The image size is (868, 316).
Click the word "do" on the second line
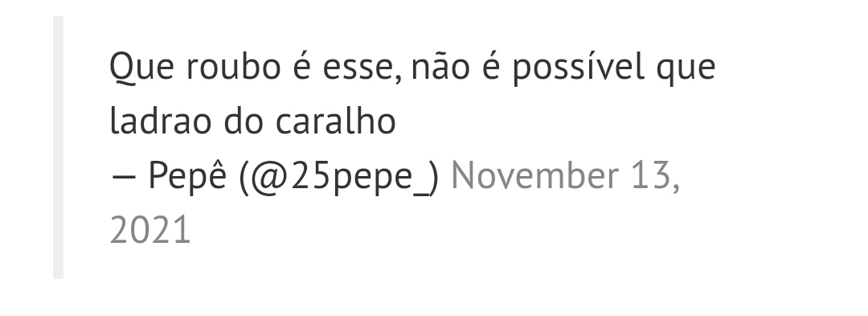[x=244, y=120]
